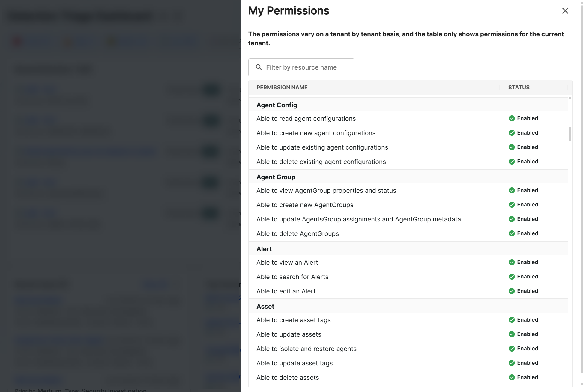Click enabled checkmark for delete existing agent configurations
The image size is (583, 392).
point(512,162)
